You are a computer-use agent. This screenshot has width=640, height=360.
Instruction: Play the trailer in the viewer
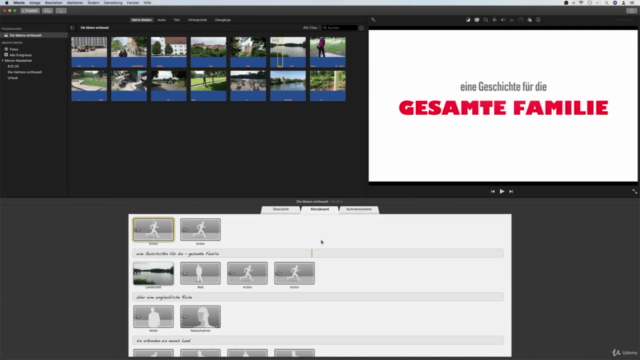(x=502, y=191)
